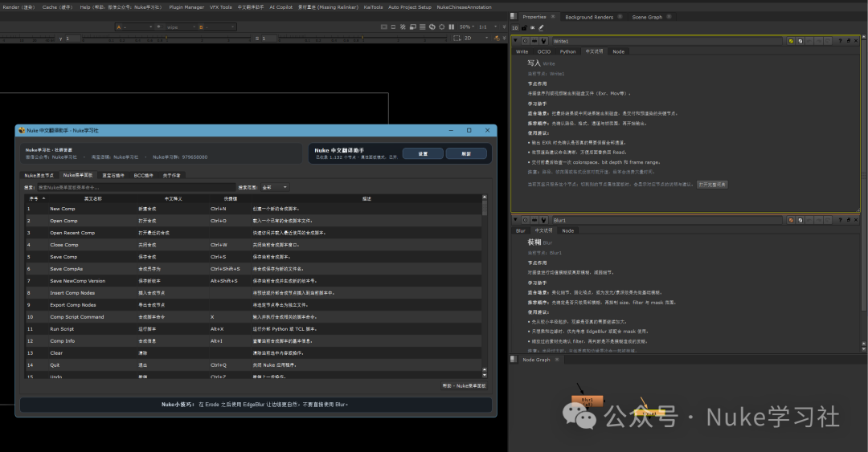868x452 pixels.
Task: Click the Write1 wrench settings icon
Action: click(543, 41)
